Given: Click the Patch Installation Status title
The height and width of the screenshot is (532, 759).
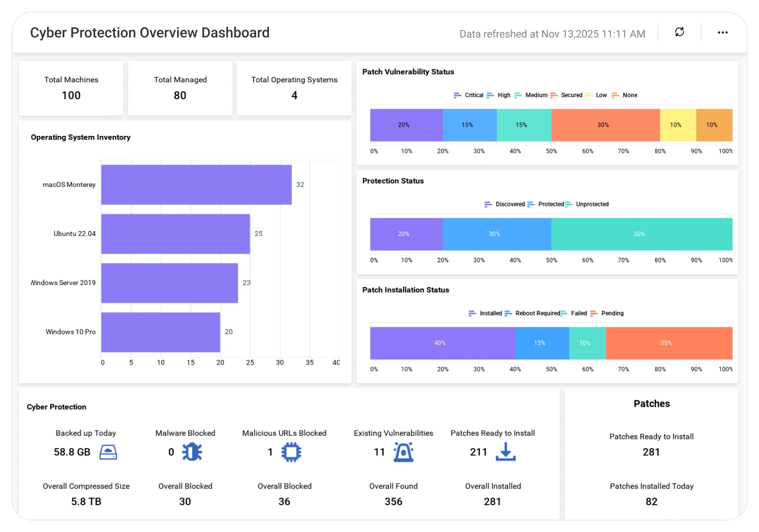Looking at the screenshot, I should pyautogui.click(x=406, y=290).
